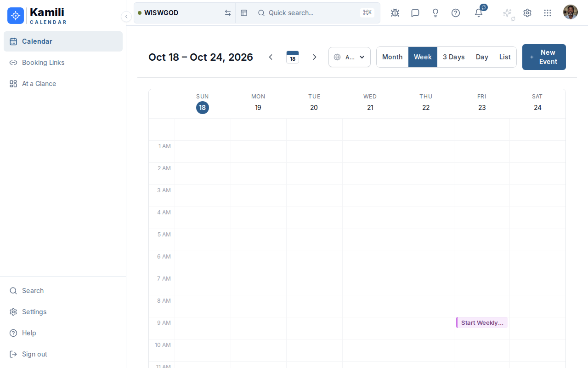Open the timezone globe dropdown
The image size is (588, 368).
point(350,57)
